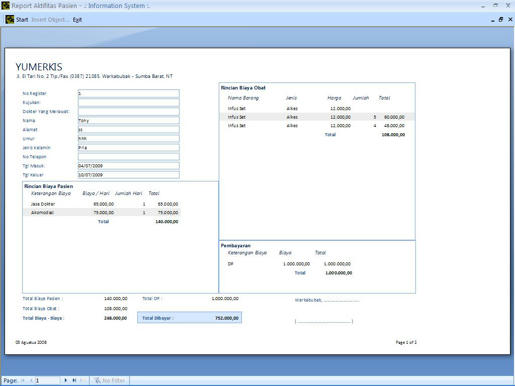The width and height of the screenshot is (515, 386).
Task: Click the Nama Barang column header
Action: point(243,98)
